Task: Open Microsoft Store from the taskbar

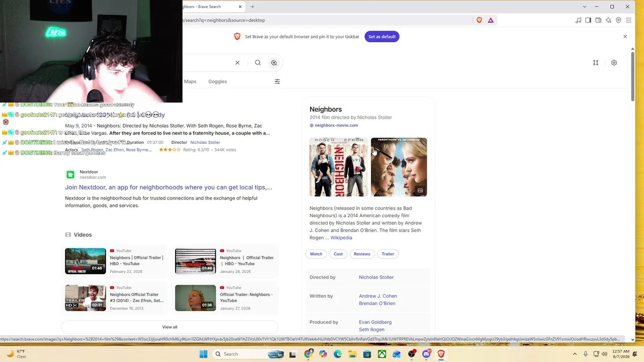Action: tap(367, 354)
